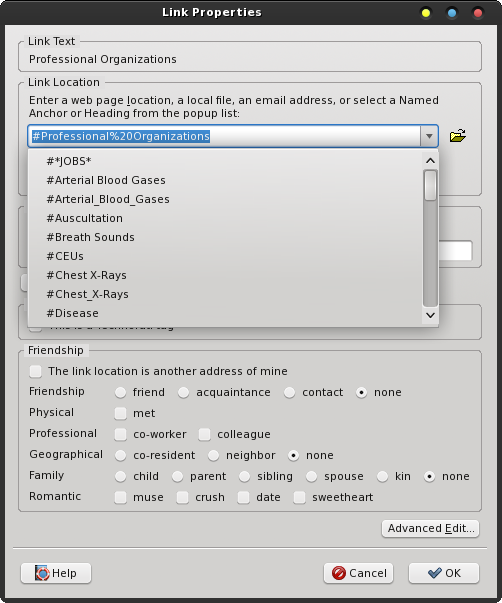Image resolution: width=502 pixels, height=603 pixels.
Task: Cancel the Link Properties dialog
Action: coord(359,573)
